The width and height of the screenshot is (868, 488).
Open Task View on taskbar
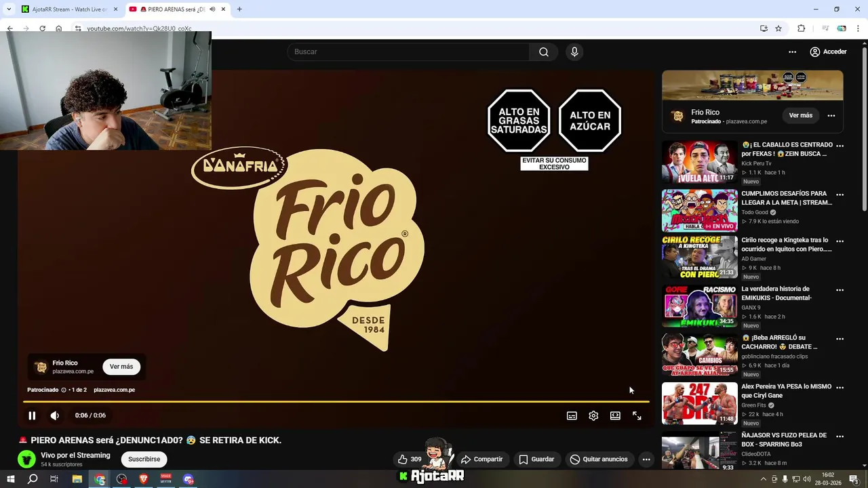point(55,479)
